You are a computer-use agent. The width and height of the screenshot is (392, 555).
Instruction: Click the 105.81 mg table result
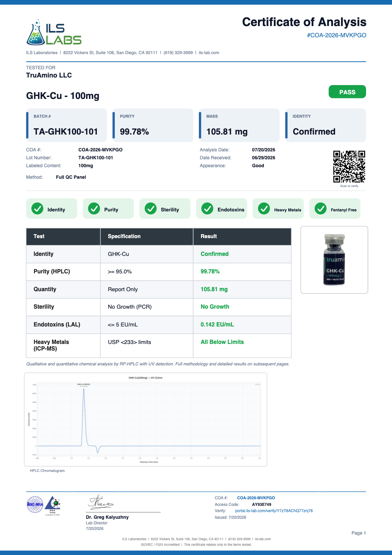pyautogui.click(x=214, y=289)
